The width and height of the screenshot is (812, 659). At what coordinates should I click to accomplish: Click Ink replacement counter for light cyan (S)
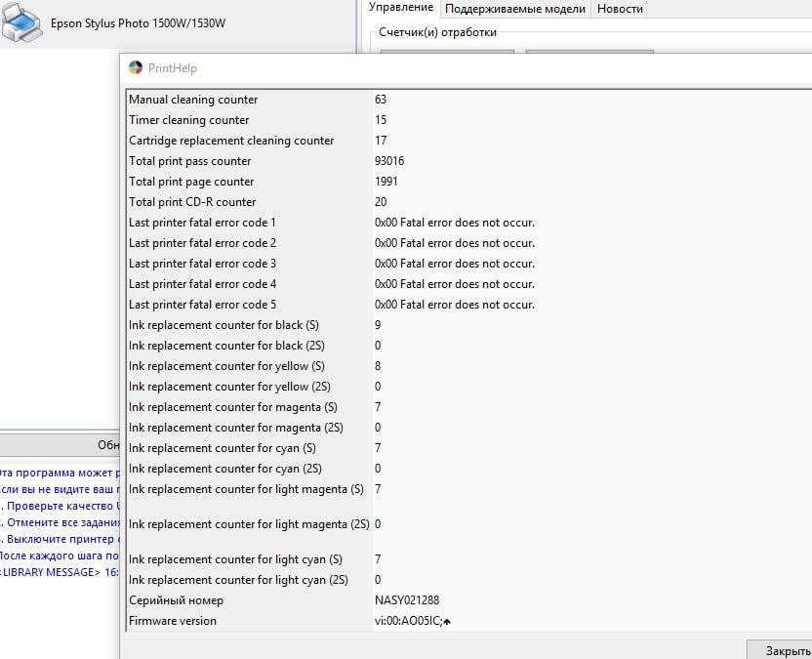tap(235, 559)
